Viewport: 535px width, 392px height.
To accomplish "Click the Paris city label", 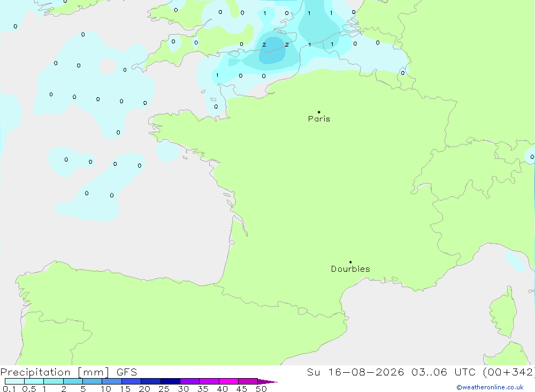I will pos(319,119).
